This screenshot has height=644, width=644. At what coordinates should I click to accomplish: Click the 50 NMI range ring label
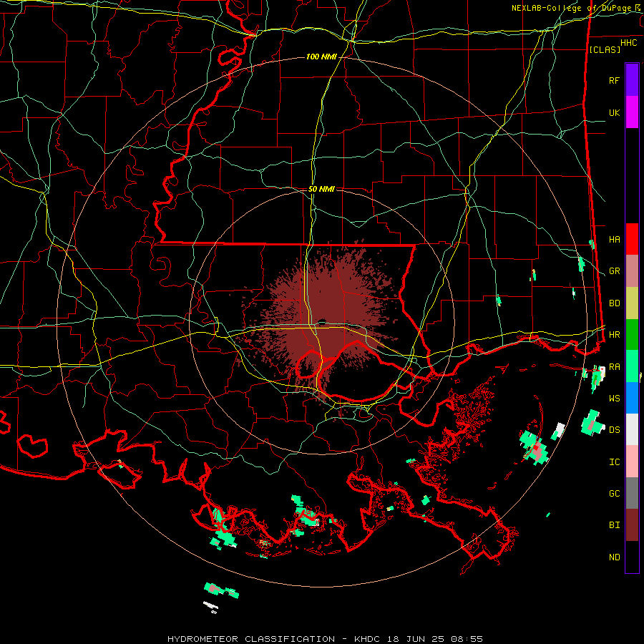point(321,189)
